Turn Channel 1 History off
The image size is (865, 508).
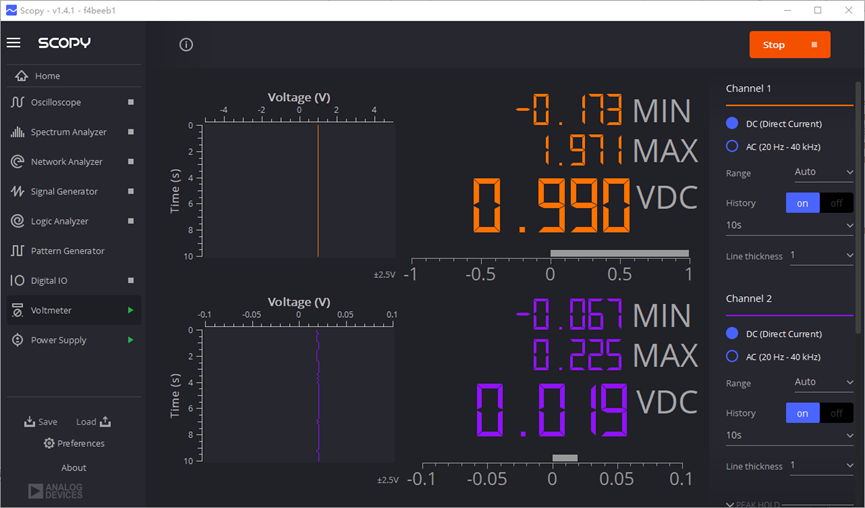pos(836,203)
